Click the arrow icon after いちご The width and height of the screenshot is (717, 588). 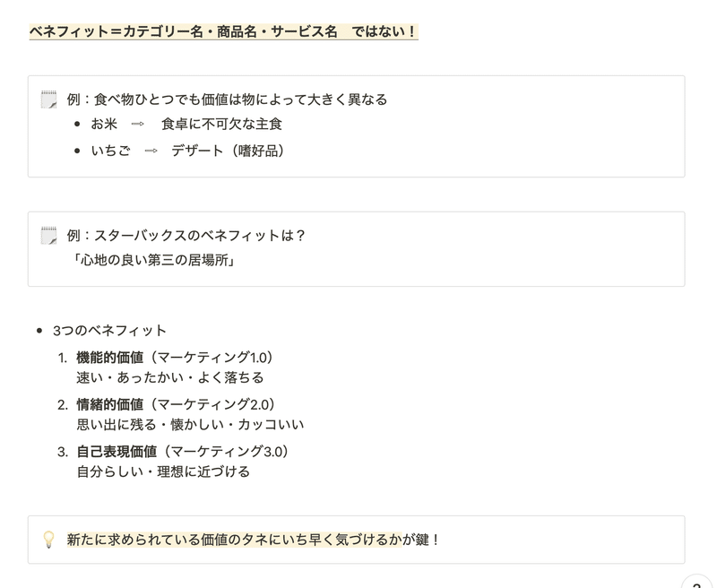[151, 151]
